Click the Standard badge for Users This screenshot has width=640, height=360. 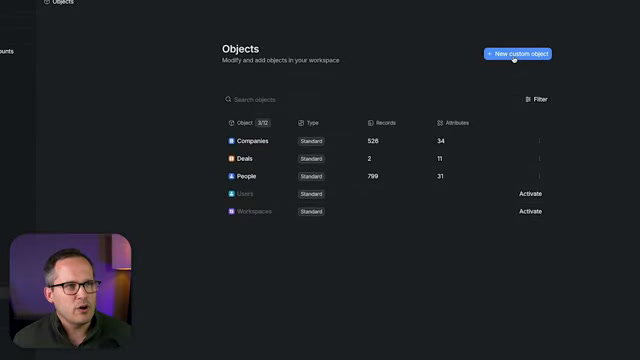coord(311,194)
